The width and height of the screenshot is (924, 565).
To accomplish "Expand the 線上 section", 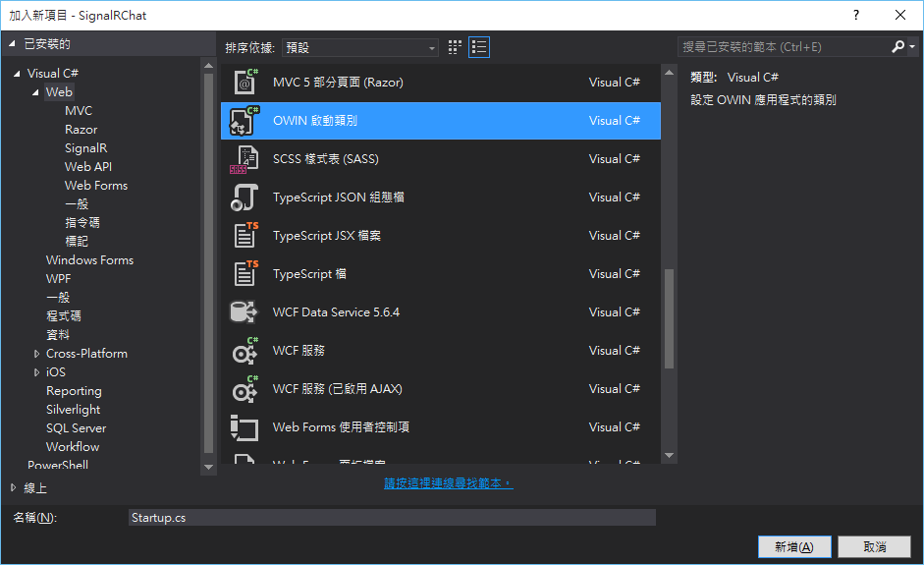I will (x=13, y=487).
